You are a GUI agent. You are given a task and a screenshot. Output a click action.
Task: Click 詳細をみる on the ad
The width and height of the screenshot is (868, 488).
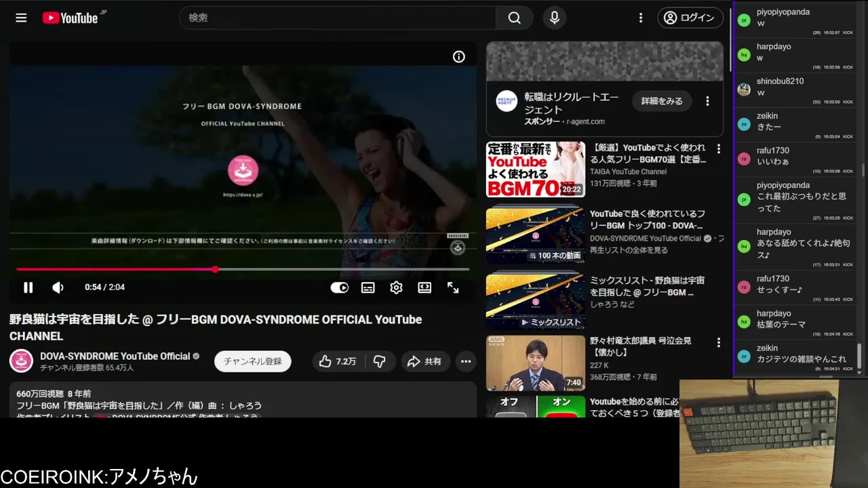(662, 101)
